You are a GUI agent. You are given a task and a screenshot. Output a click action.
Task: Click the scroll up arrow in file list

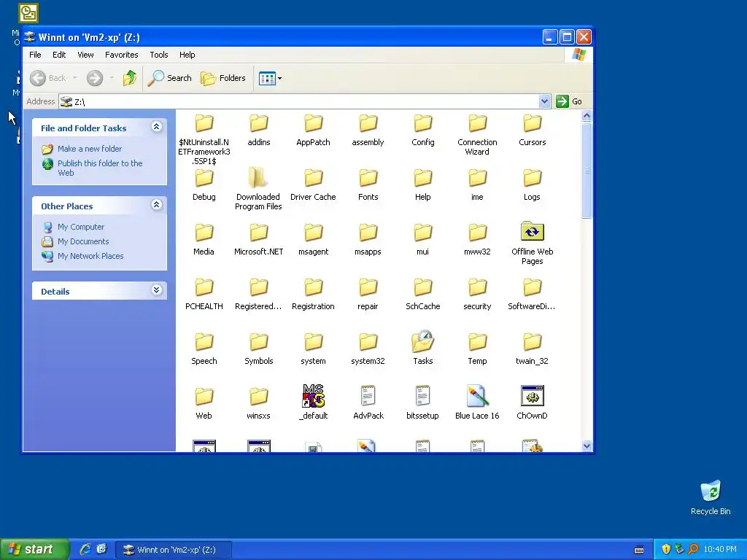tap(587, 116)
